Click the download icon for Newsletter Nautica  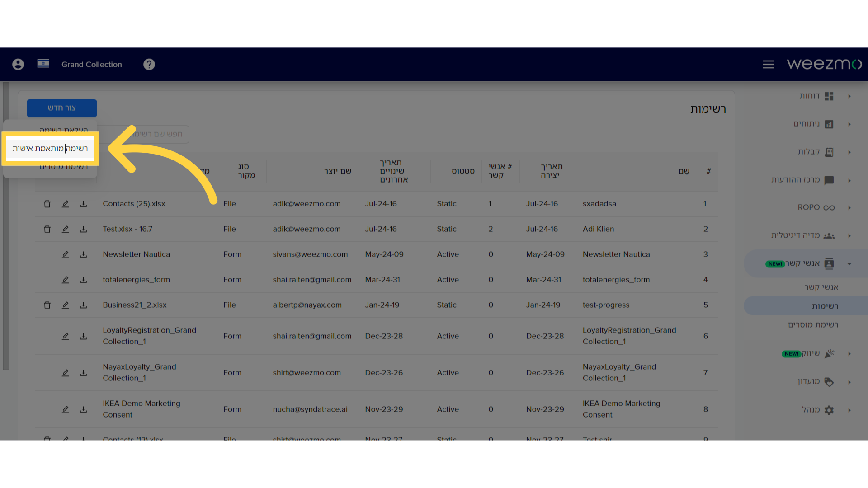click(84, 254)
